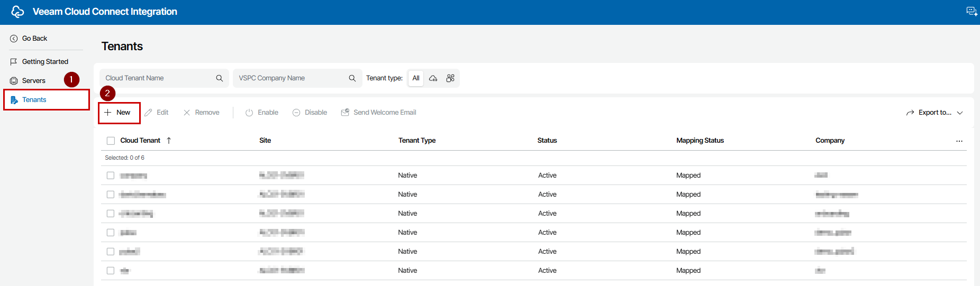980x286 pixels.
Task: Click the Enable button label
Action: click(x=268, y=113)
